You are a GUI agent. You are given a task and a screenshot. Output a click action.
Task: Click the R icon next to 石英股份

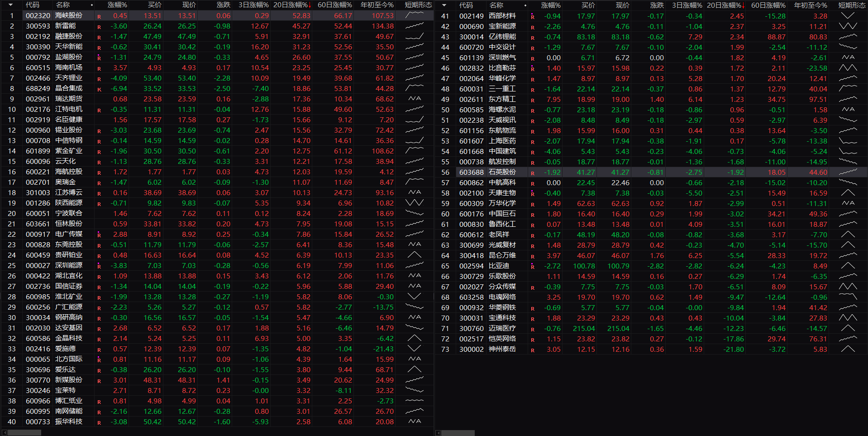pyautogui.click(x=533, y=173)
